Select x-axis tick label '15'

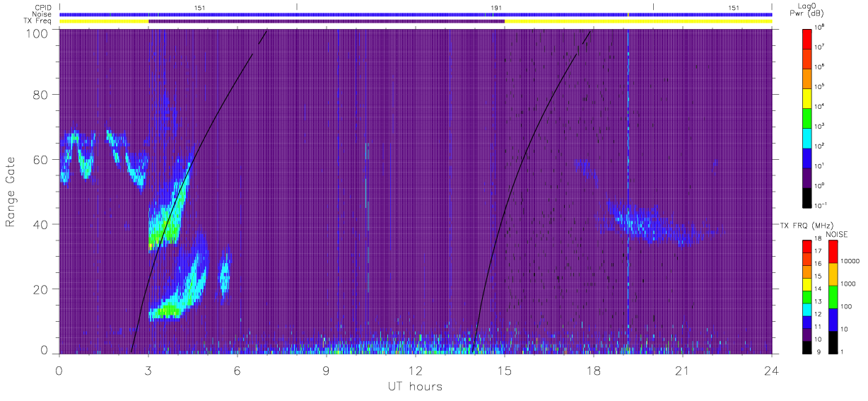click(x=505, y=371)
